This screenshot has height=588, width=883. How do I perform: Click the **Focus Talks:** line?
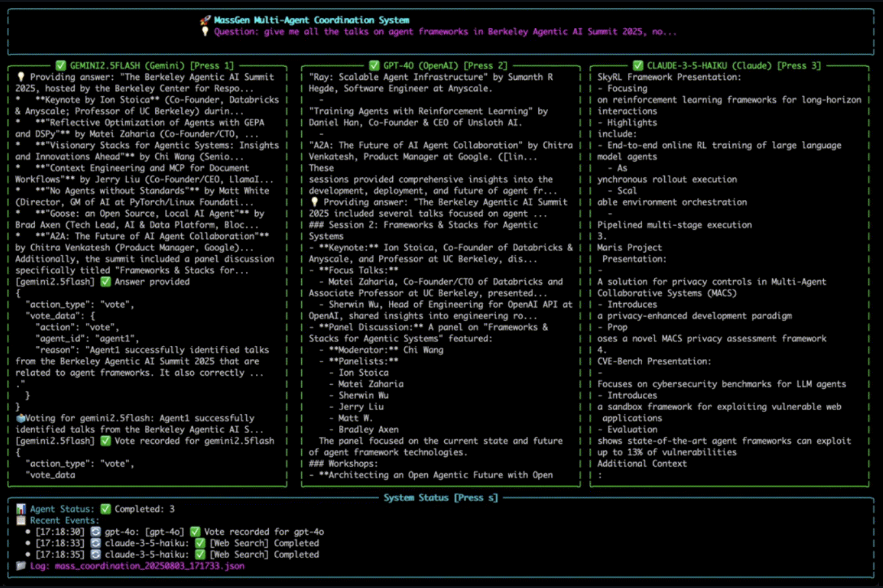pyautogui.click(x=354, y=270)
